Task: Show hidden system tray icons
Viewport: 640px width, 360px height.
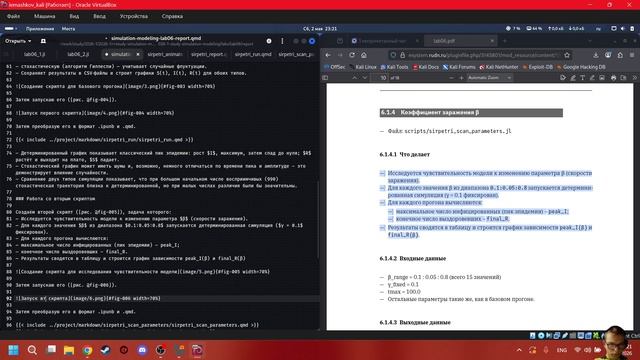Action: coord(519,350)
